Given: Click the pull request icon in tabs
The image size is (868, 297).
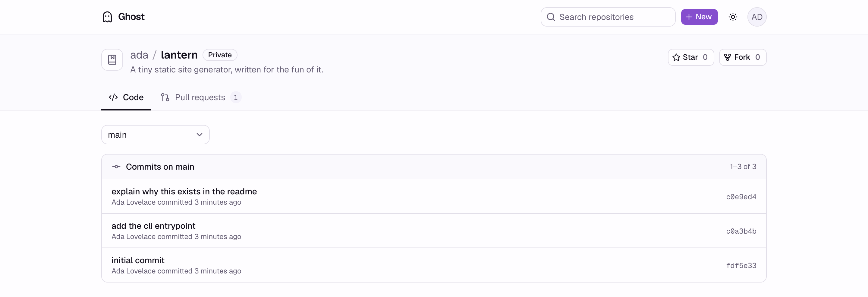Looking at the screenshot, I should [x=165, y=97].
